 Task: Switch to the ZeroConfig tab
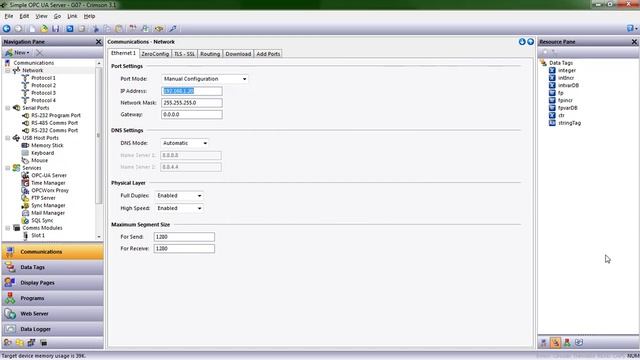point(155,54)
